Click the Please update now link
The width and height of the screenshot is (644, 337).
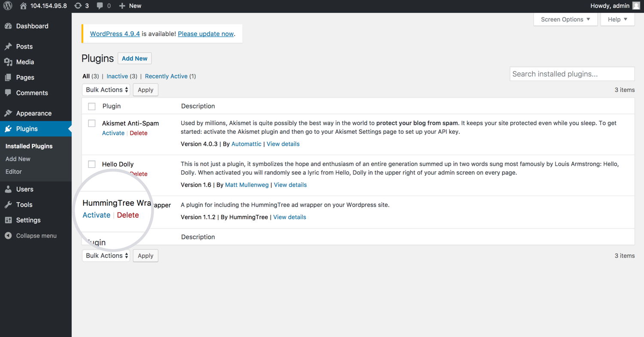point(206,34)
